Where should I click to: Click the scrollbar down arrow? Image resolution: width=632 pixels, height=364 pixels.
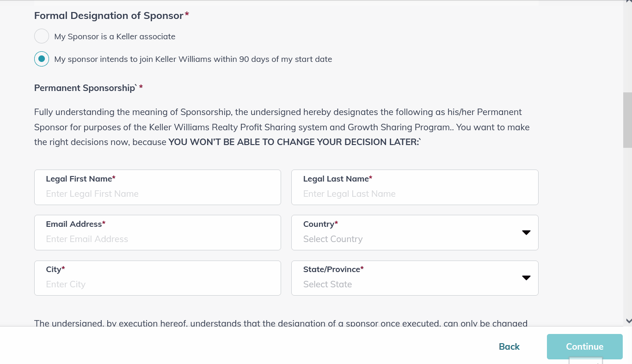coord(628,320)
